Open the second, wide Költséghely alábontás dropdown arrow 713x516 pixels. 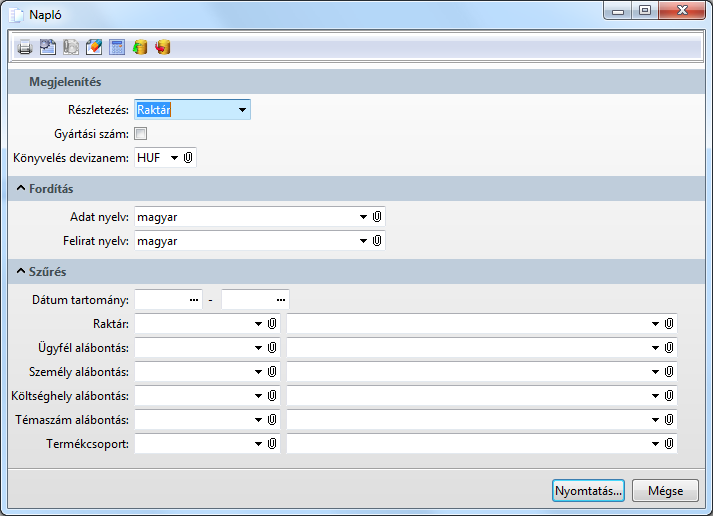click(x=655, y=396)
